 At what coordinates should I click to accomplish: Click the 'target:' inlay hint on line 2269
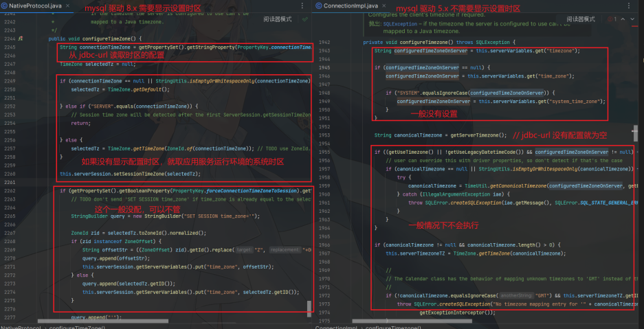coord(245,250)
